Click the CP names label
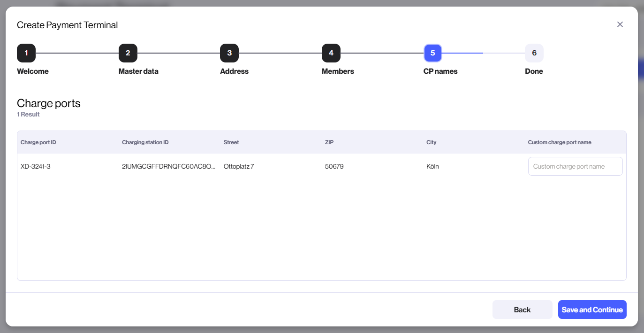Viewport: 644px width, 333px height. click(440, 71)
